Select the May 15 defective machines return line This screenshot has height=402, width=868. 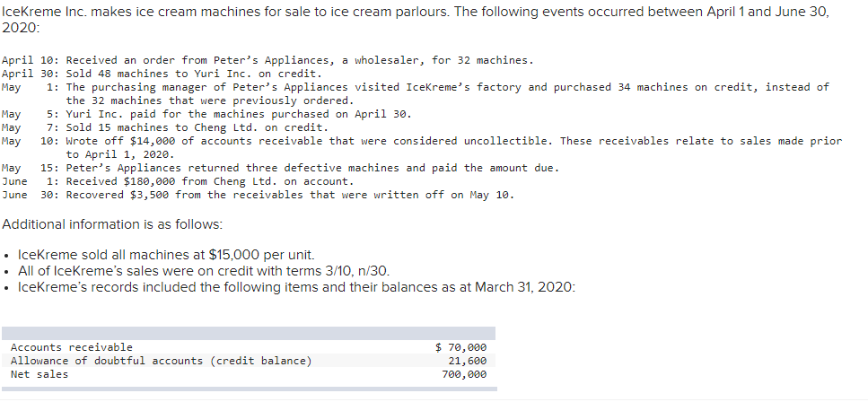point(281,168)
